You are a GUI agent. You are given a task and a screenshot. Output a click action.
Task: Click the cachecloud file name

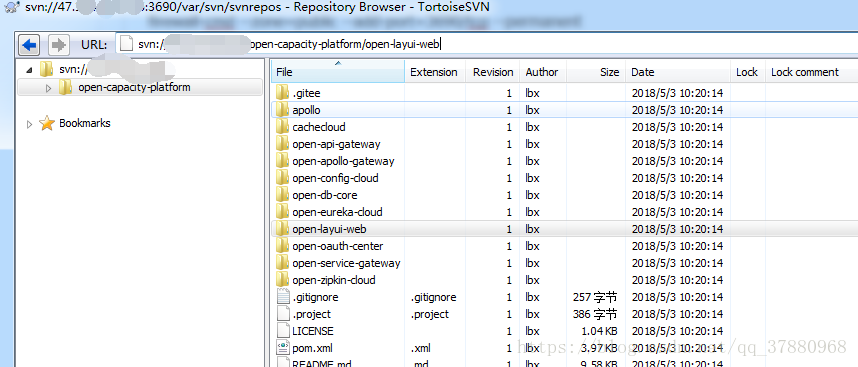[319, 127]
